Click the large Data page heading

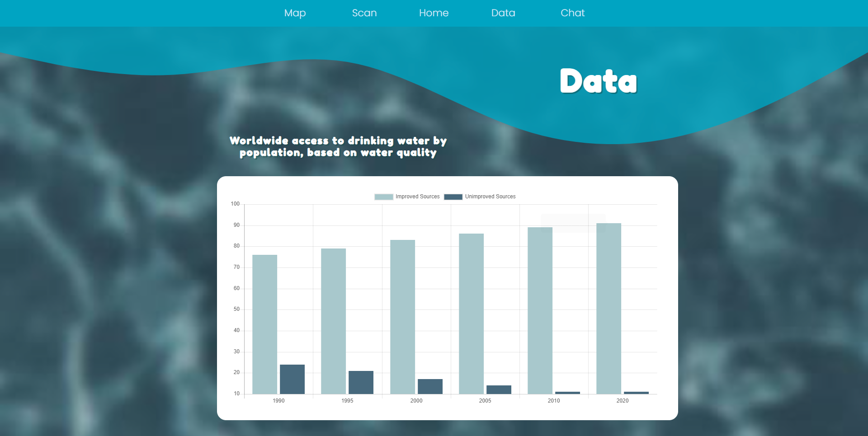599,81
